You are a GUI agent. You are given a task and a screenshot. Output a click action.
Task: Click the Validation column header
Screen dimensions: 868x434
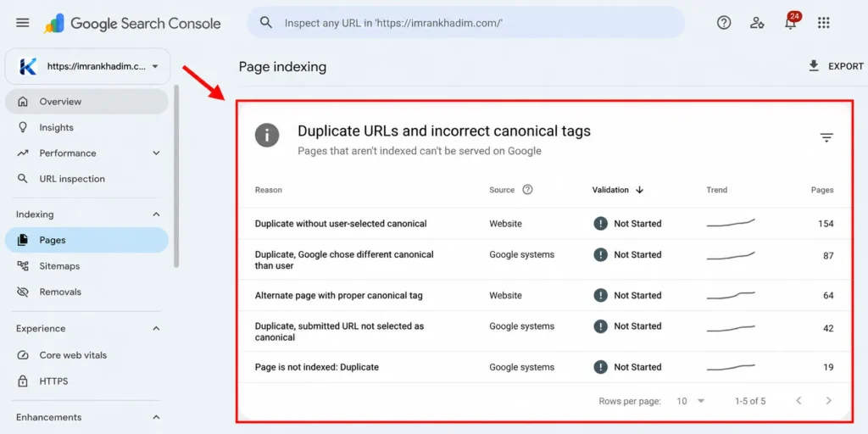coord(610,190)
